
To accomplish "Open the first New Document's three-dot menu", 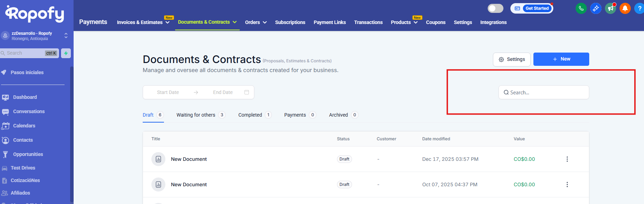I will click(x=567, y=159).
